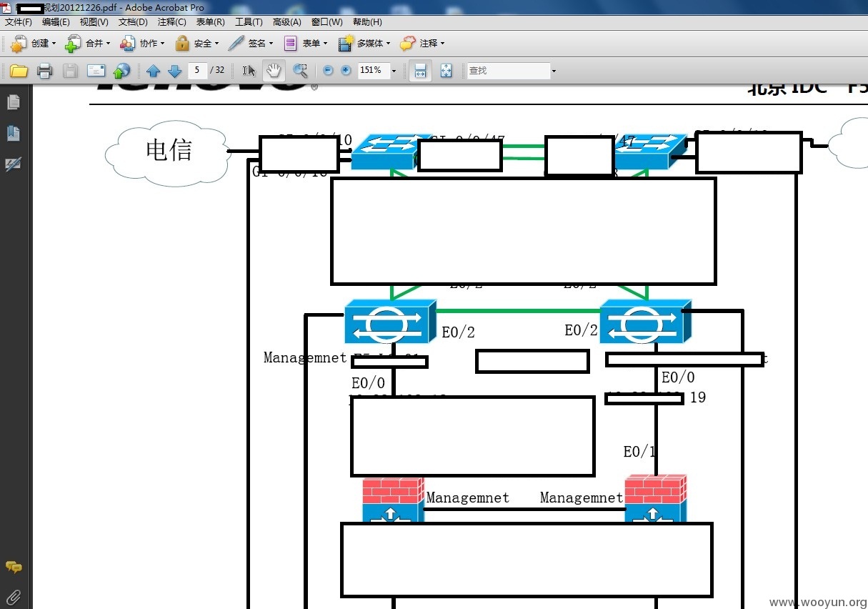
Task: Open the 视图(V) menu
Action: 94,22
